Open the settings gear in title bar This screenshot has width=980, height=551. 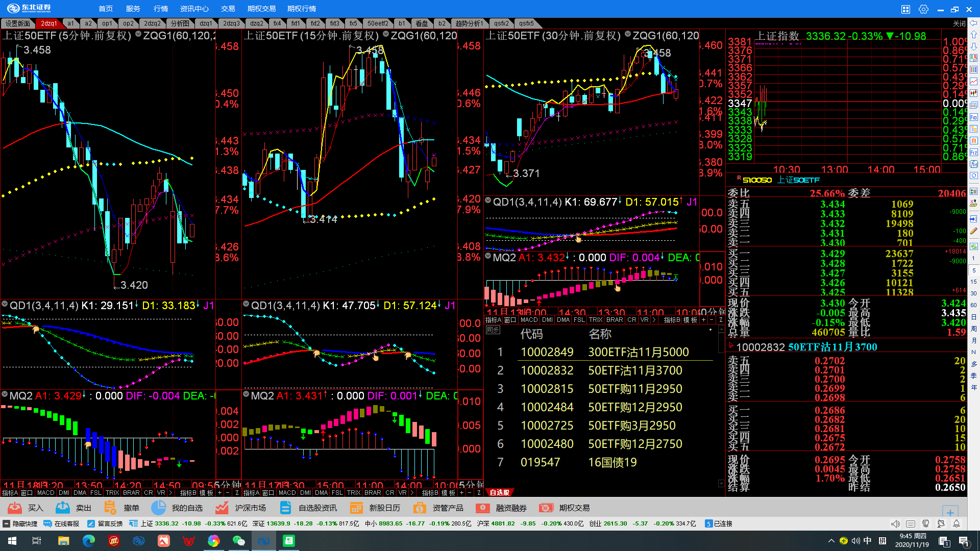(x=923, y=9)
